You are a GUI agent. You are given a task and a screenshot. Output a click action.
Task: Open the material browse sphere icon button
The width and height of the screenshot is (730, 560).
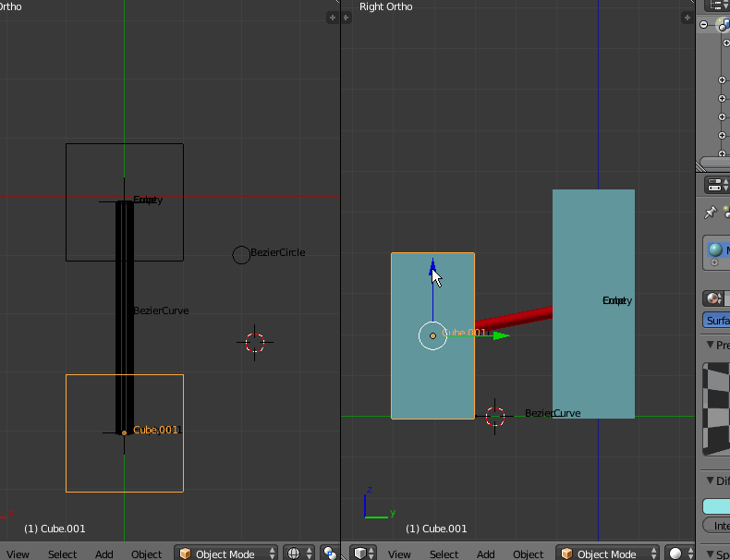713,298
